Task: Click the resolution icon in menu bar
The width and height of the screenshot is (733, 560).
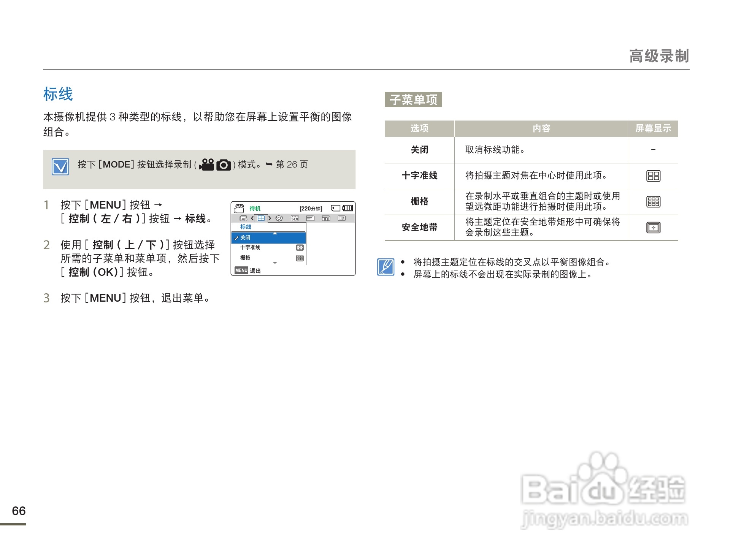Action: click(x=310, y=218)
